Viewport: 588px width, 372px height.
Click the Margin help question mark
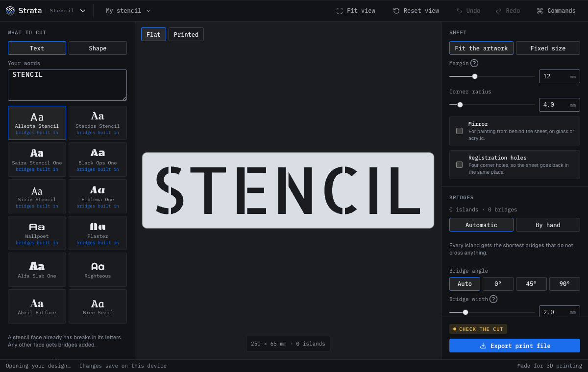point(474,63)
